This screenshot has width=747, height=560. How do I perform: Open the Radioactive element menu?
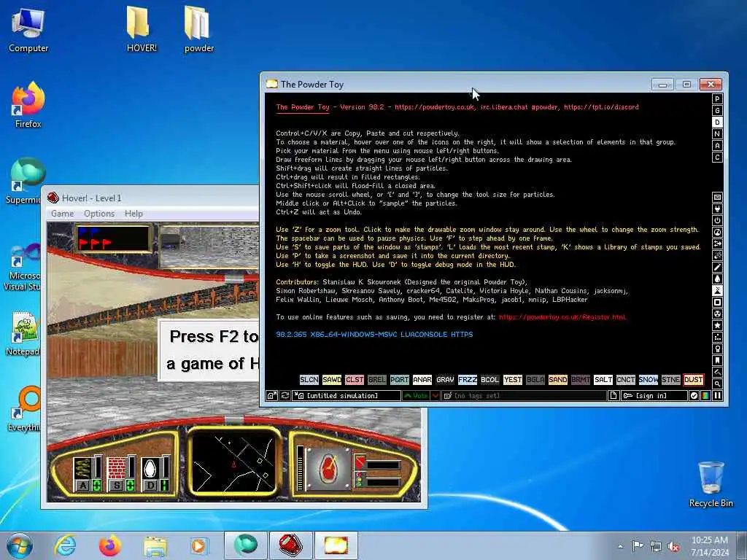[717, 314]
